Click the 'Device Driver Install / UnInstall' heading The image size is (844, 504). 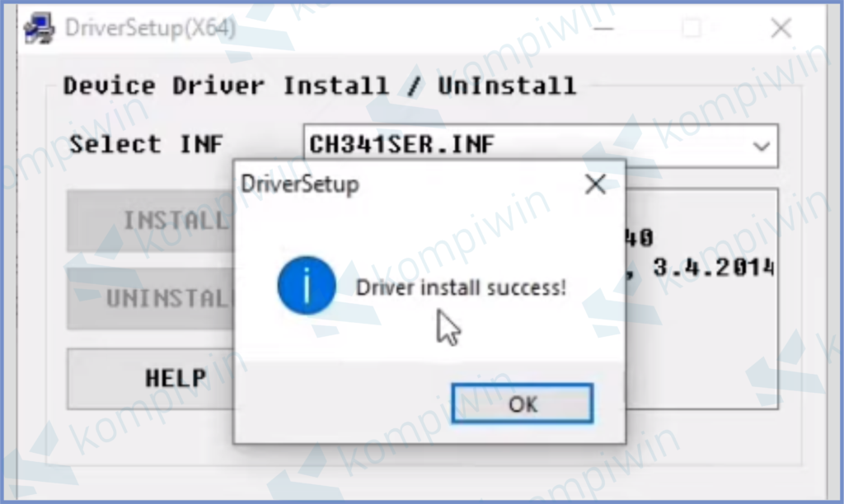point(320,86)
